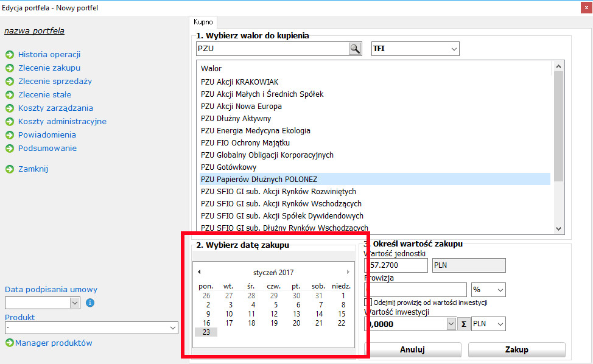Viewport: 593px width, 364px height.
Task: Go to previous month in calendar
Action: [x=199, y=272]
